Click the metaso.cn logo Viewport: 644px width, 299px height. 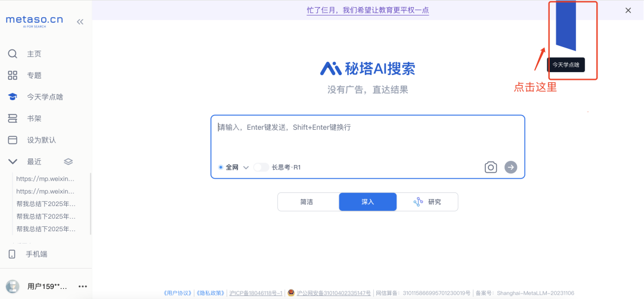point(35,21)
